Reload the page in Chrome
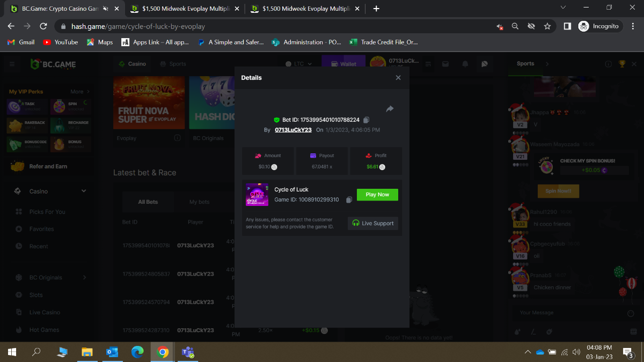 click(43, 26)
